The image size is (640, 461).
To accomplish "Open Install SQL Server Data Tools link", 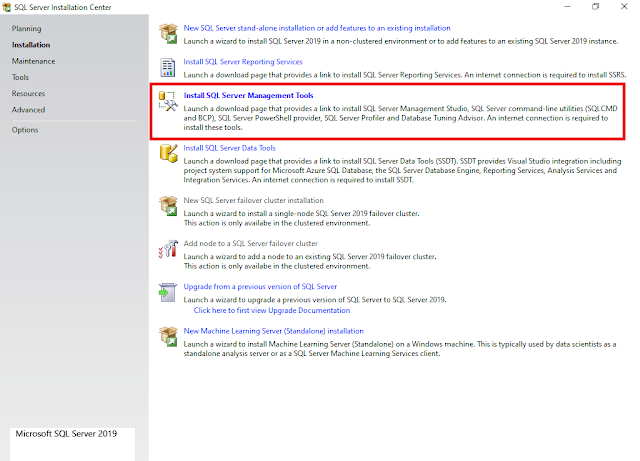I will point(229,148).
